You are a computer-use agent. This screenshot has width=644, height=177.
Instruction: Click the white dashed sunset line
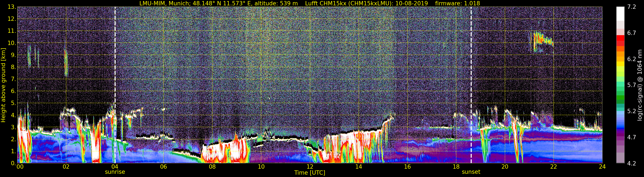[x=471, y=85]
